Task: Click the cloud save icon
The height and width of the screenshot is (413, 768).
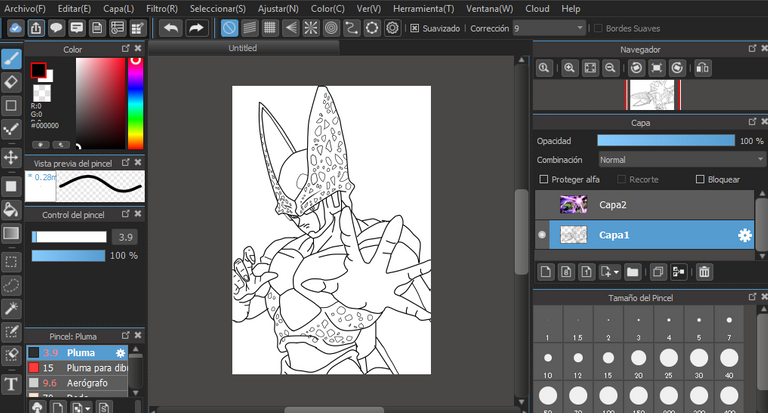Action: pyautogui.click(x=16, y=28)
